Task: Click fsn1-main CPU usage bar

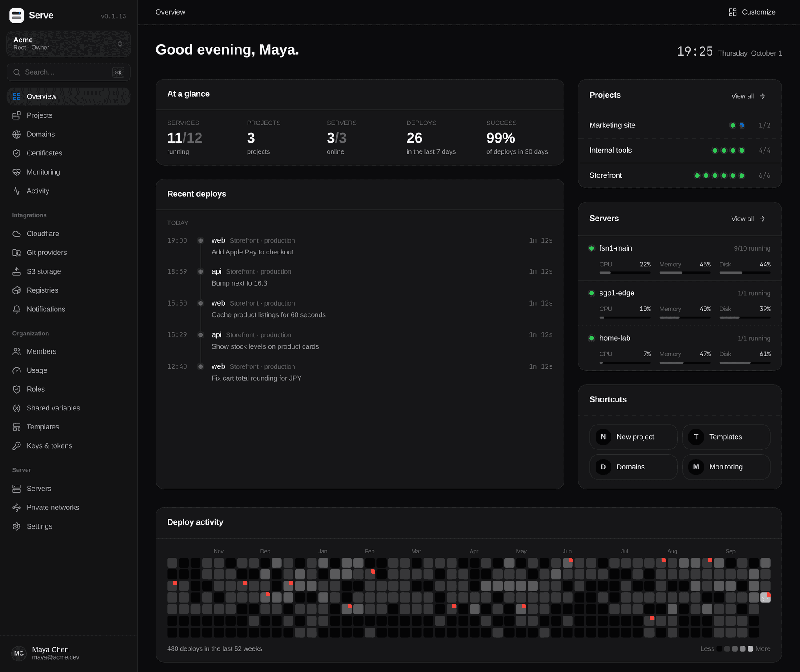Action: 625,273
